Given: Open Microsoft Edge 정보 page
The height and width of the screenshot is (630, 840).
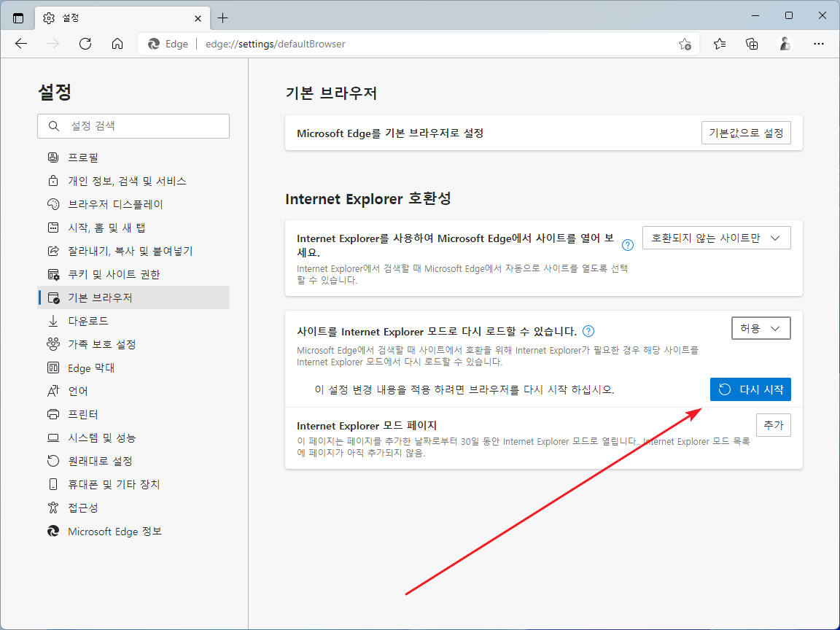Looking at the screenshot, I should tap(133, 531).
